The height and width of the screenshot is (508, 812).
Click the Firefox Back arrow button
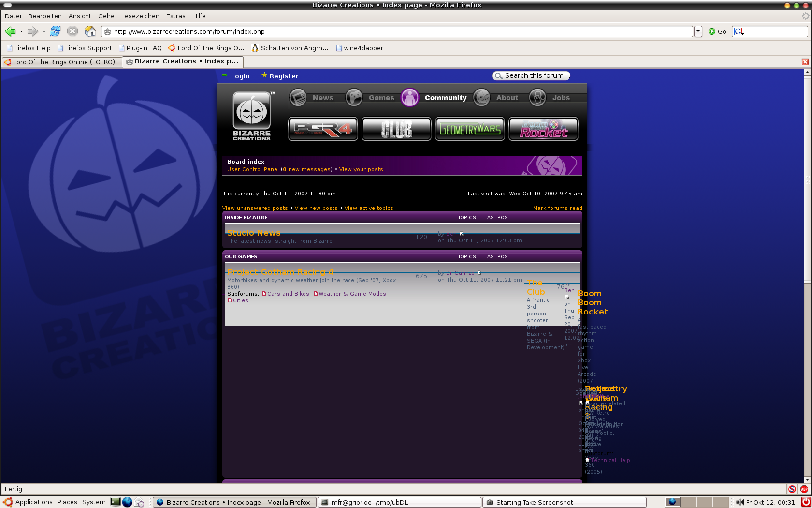coord(10,31)
